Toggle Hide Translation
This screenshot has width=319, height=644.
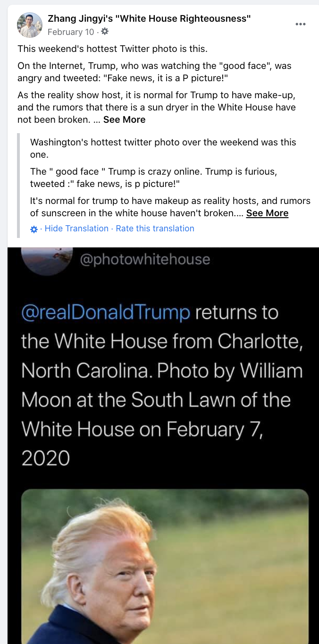[x=76, y=229]
